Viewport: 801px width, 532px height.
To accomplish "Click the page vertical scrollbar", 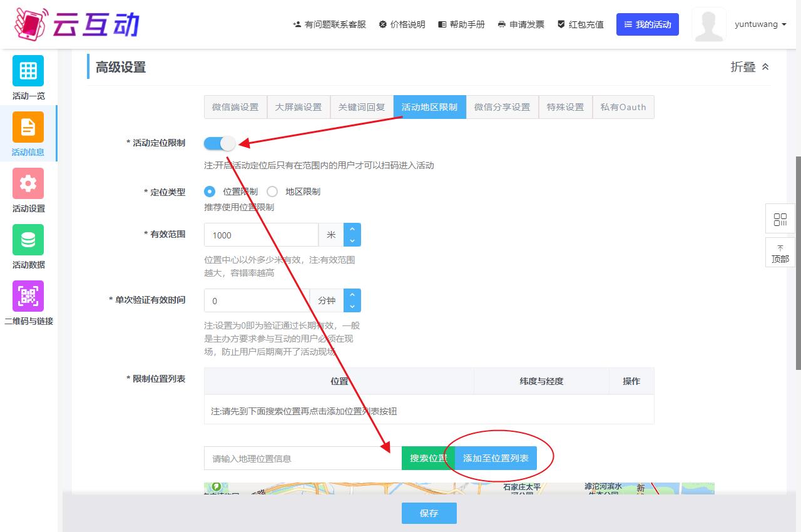I will coord(797,263).
